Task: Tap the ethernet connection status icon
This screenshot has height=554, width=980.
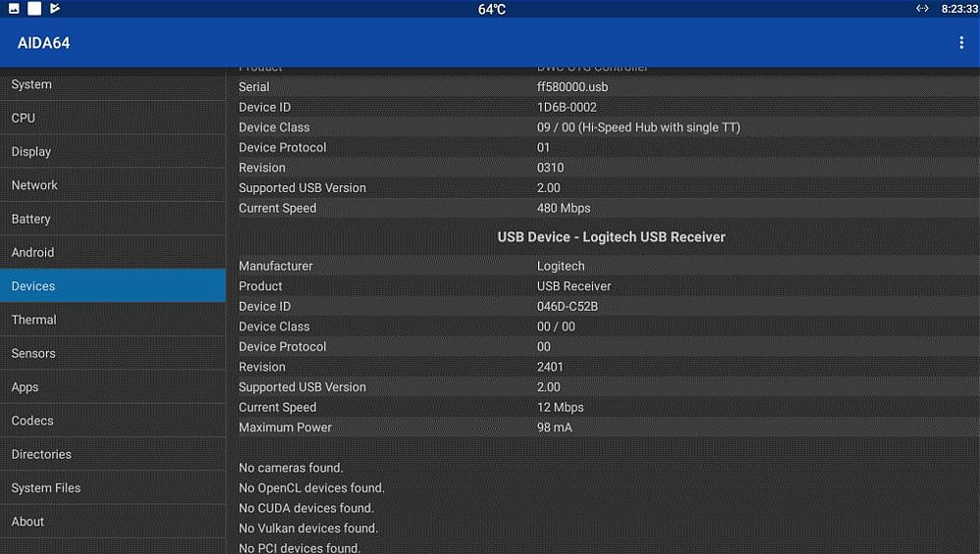Action: pos(922,9)
